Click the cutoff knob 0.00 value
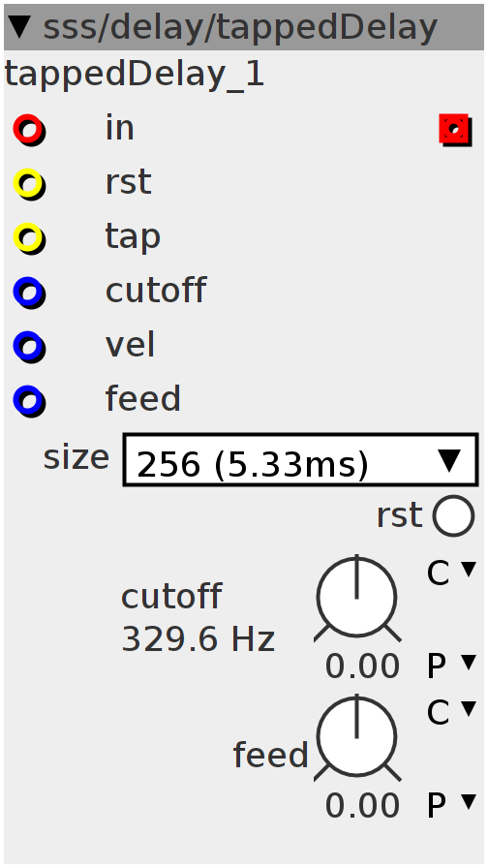The height and width of the screenshot is (868, 488). tap(362, 666)
